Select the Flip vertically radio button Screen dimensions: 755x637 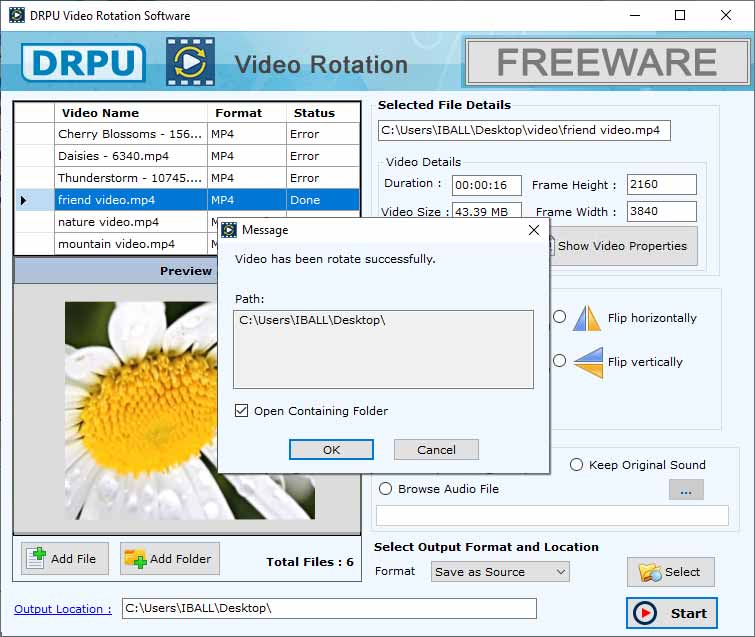coord(560,361)
